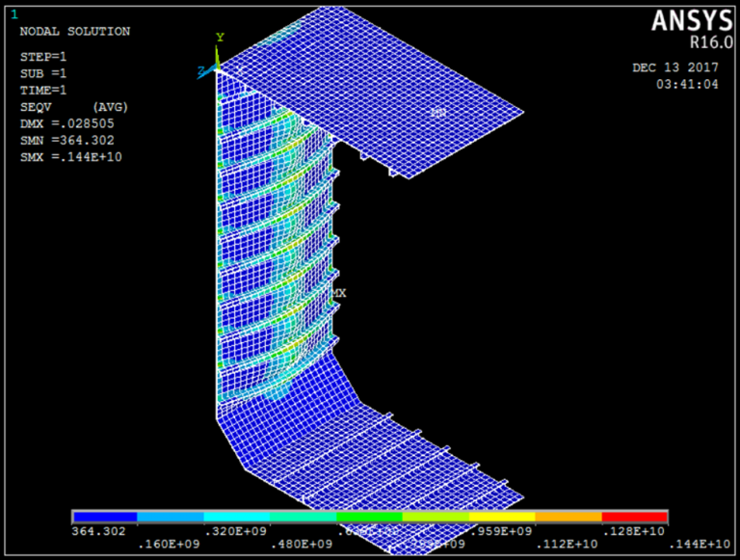The height and width of the screenshot is (560, 740).
Task: Click the 364.302 legend minimum label
Action: [x=98, y=531]
